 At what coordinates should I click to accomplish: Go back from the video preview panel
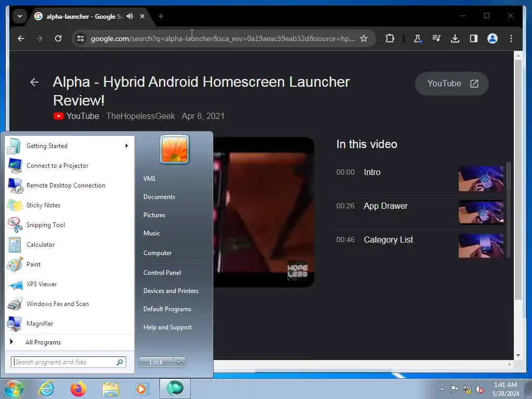click(34, 82)
